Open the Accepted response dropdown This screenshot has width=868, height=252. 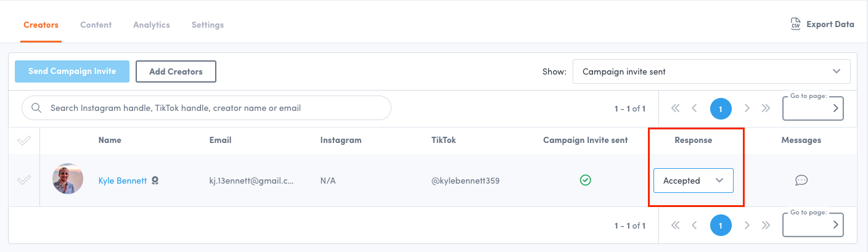click(693, 181)
